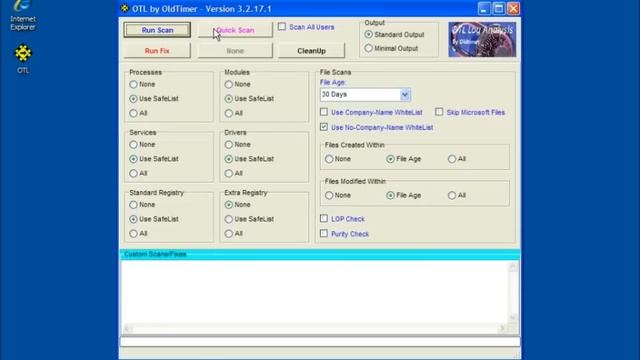Click inside the Custom Scans/Fixes text box
The height and width of the screenshot is (360, 640).
pos(314,292)
